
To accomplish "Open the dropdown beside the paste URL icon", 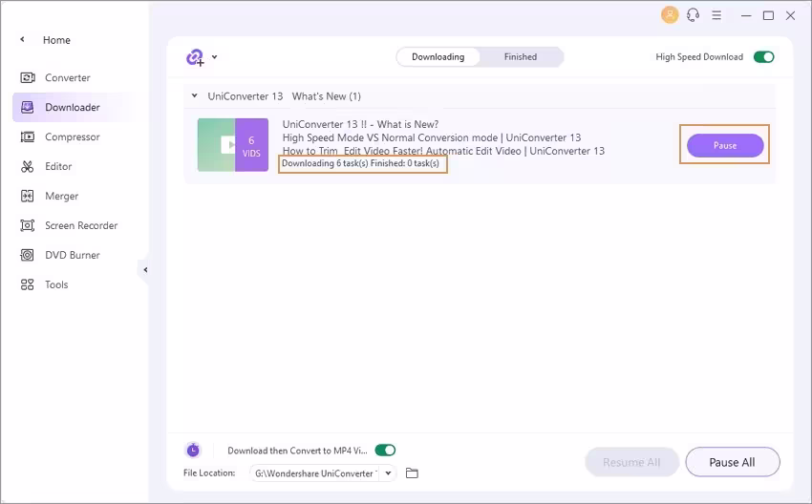I will click(x=214, y=57).
